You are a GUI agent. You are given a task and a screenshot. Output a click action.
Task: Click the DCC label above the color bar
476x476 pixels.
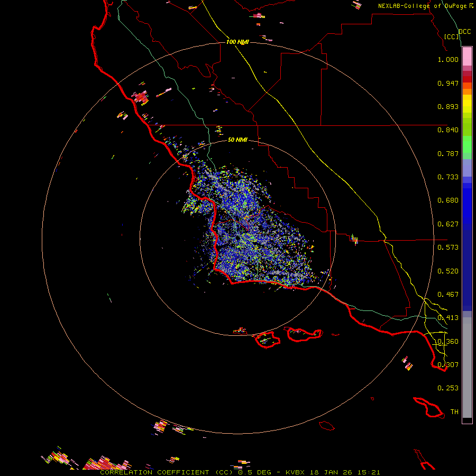click(x=464, y=32)
